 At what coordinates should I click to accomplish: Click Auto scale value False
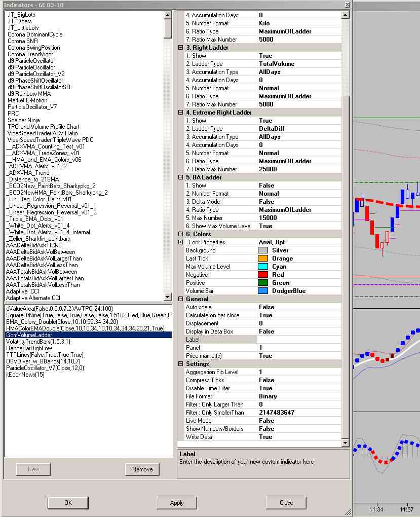coord(299,307)
